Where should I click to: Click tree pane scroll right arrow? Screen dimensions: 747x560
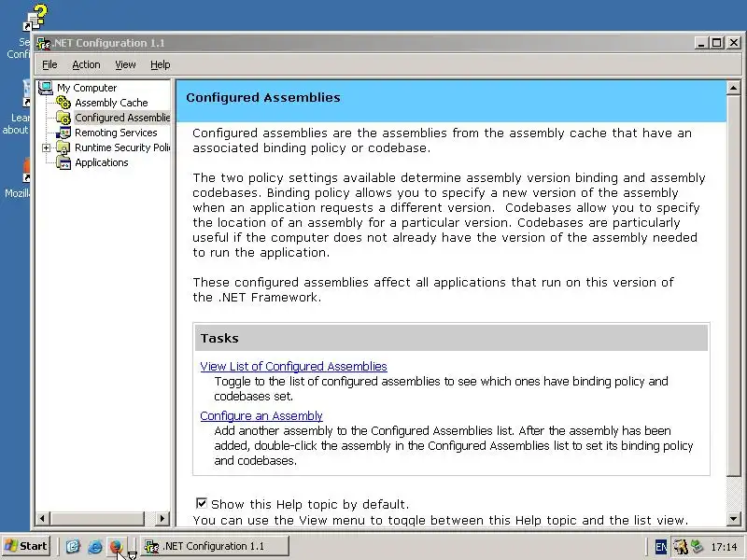(x=162, y=518)
